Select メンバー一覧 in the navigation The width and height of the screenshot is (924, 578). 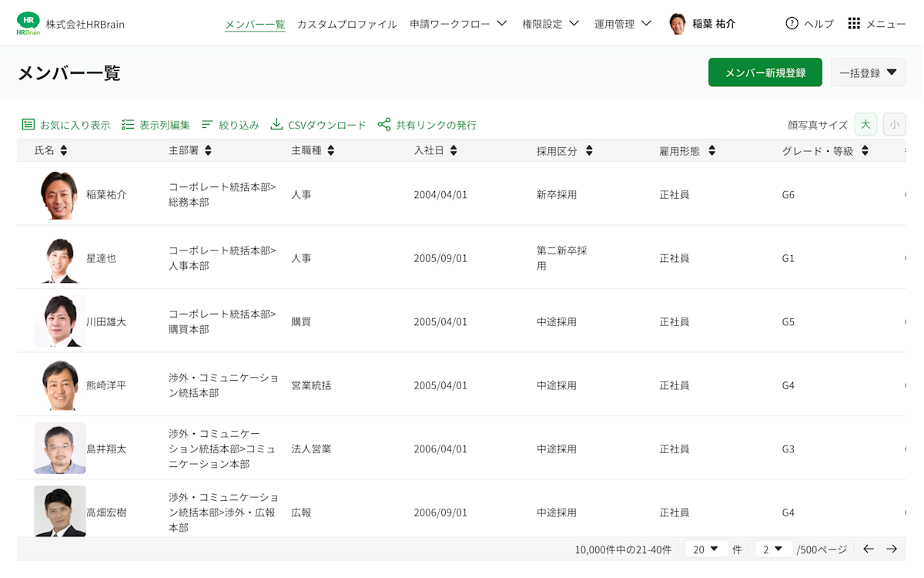coord(255,23)
